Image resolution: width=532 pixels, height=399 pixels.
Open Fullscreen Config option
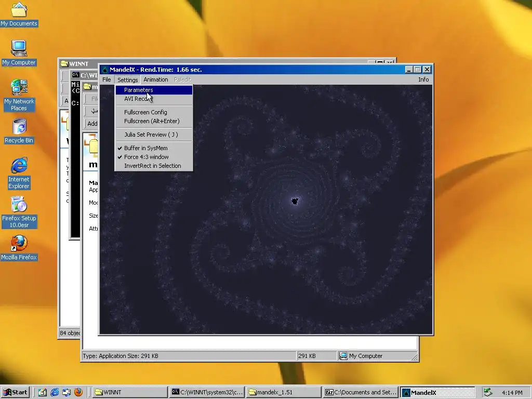pyautogui.click(x=154, y=112)
